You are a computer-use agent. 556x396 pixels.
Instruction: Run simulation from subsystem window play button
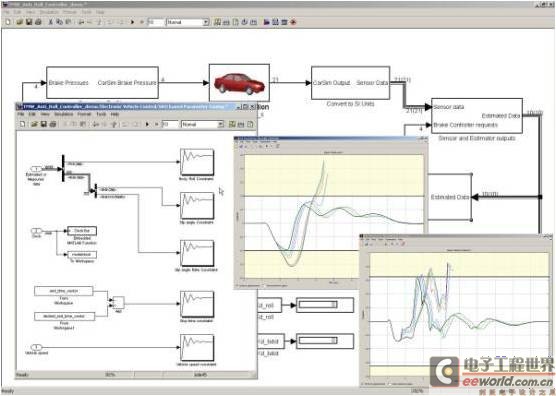coord(147,124)
